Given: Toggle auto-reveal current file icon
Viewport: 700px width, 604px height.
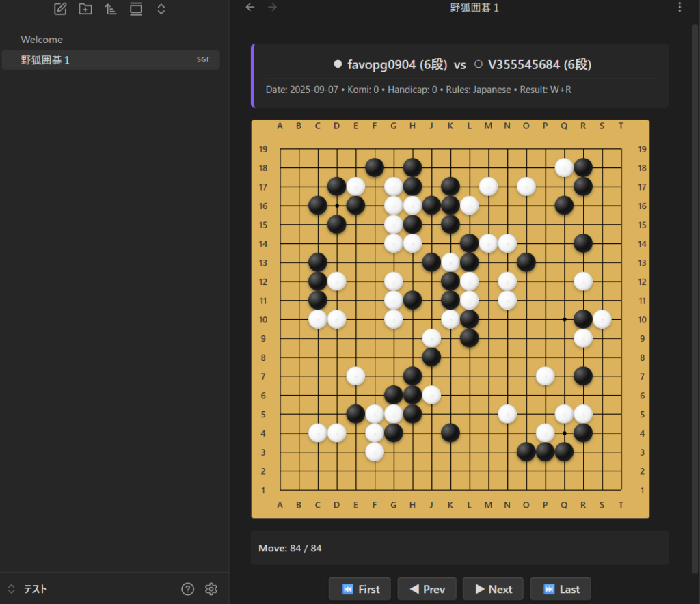Looking at the screenshot, I should pyautogui.click(x=136, y=9).
